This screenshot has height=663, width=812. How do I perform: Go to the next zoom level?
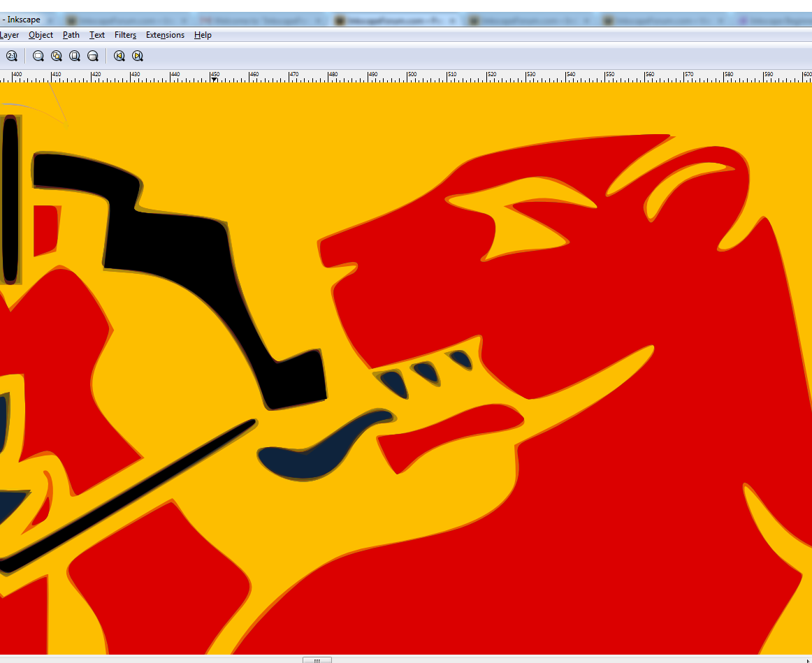138,56
